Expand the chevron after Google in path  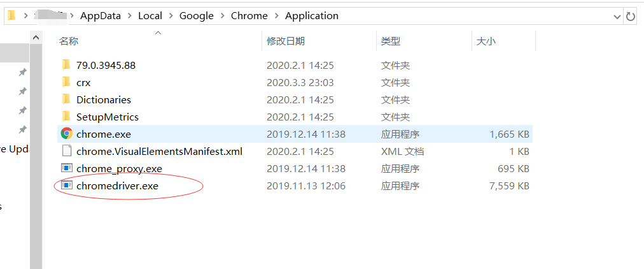click(x=223, y=16)
